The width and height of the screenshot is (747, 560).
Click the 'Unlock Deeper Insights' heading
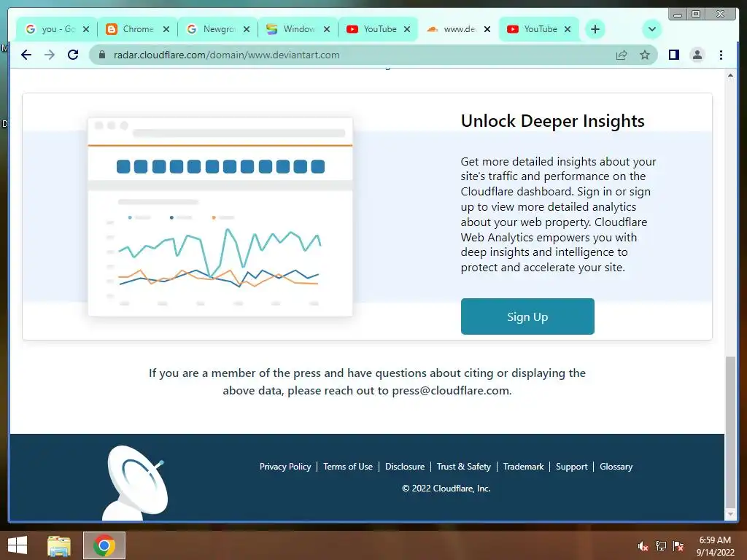coord(553,121)
